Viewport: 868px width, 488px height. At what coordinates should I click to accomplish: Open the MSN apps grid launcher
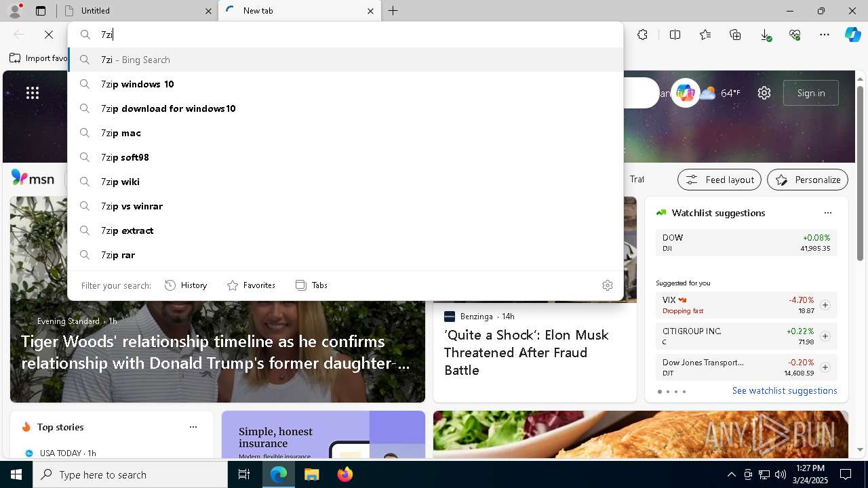33,93
